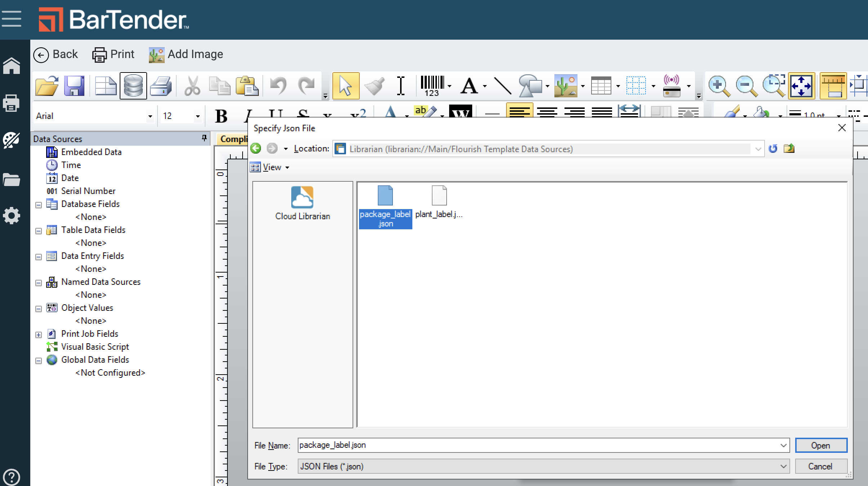Select the pointer arrow tool
The width and height of the screenshot is (868, 486).
[x=345, y=86]
